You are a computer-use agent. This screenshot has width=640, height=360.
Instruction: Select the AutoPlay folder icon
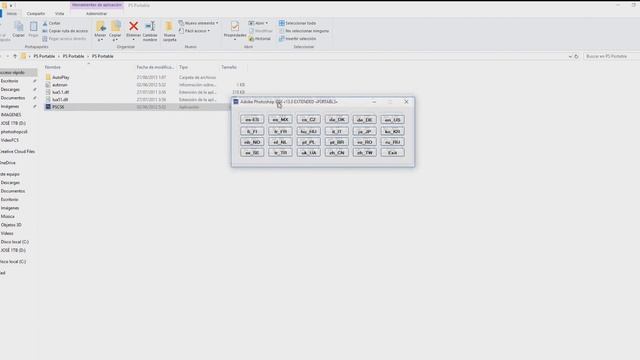(x=48, y=77)
